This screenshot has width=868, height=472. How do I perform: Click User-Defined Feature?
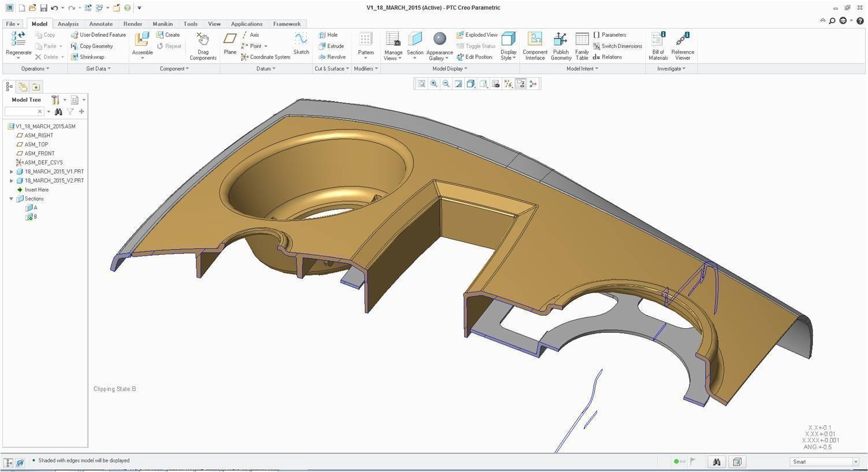(98, 35)
